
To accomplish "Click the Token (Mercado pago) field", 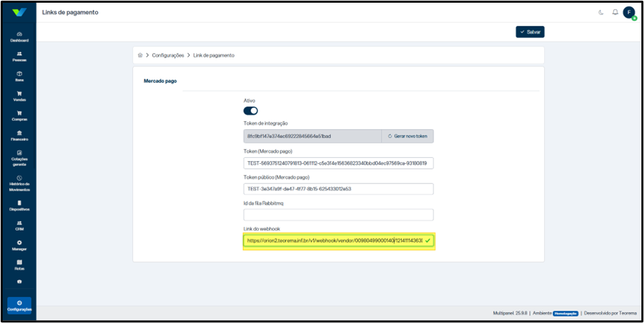I will click(338, 163).
